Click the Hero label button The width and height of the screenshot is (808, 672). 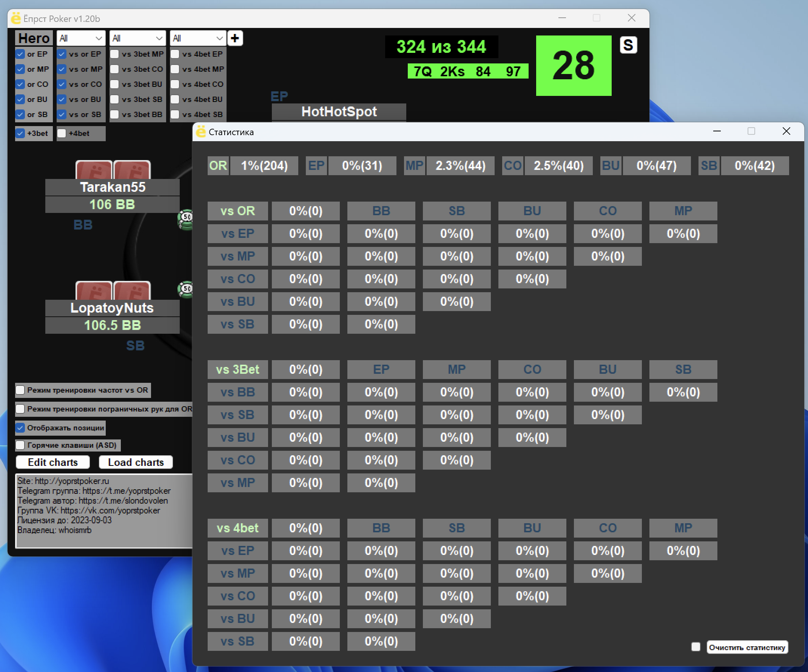pos(34,38)
